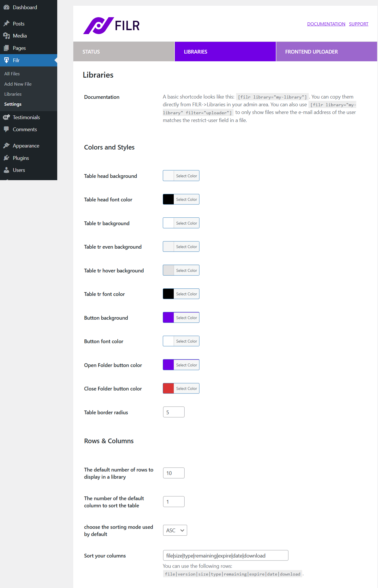This screenshot has width=378, height=588.
Task: Click the red Close Folder button swatch
Action: 168,388
